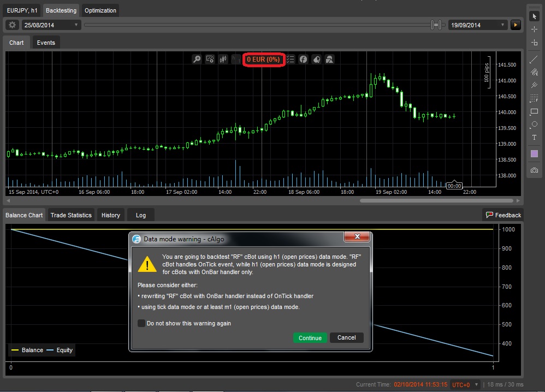Open the UTC+0 timezone dropdown

[464, 385]
